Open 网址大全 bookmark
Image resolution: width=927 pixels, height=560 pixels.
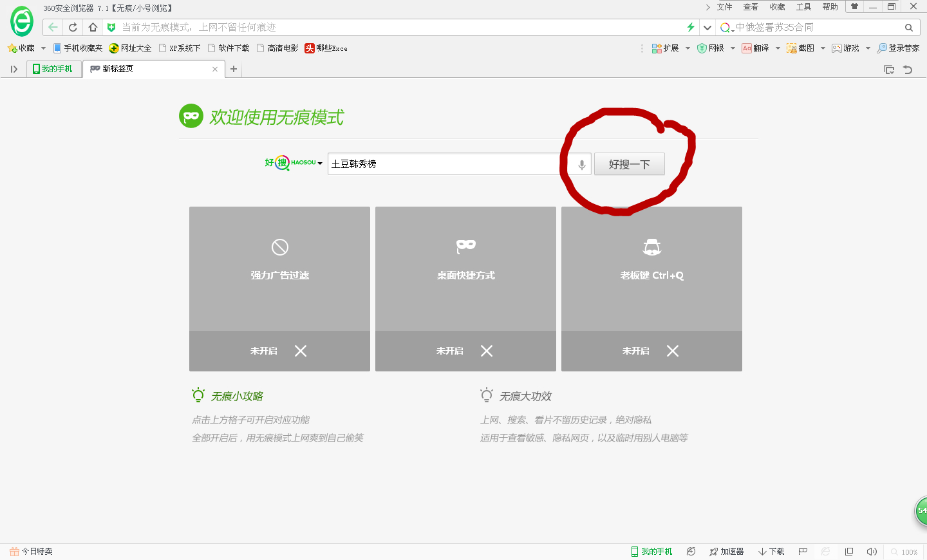coord(130,48)
